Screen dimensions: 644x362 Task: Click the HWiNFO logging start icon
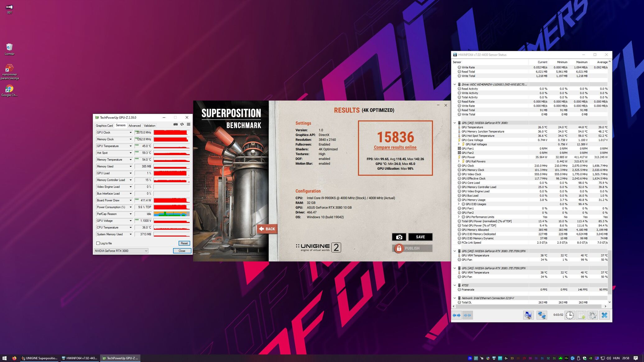(581, 315)
